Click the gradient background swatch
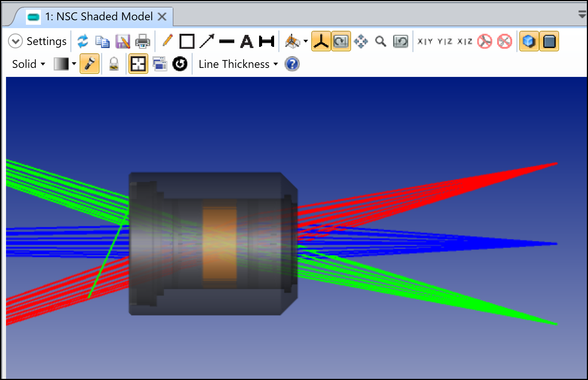The image size is (588, 380). [61, 64]
